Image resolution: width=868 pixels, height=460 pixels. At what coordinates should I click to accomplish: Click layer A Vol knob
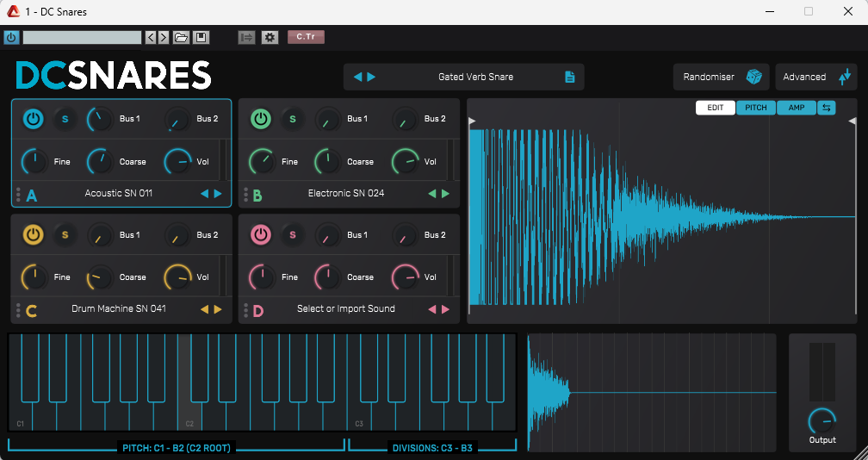click(177, 162)
